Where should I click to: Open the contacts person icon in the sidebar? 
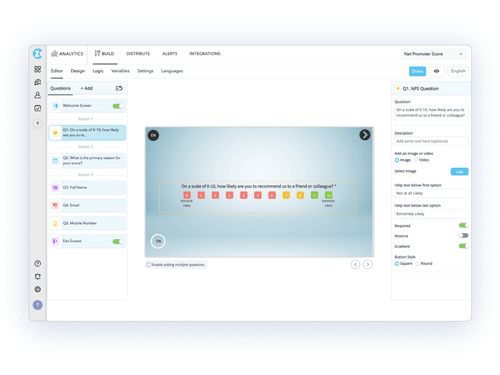[38, 95]
